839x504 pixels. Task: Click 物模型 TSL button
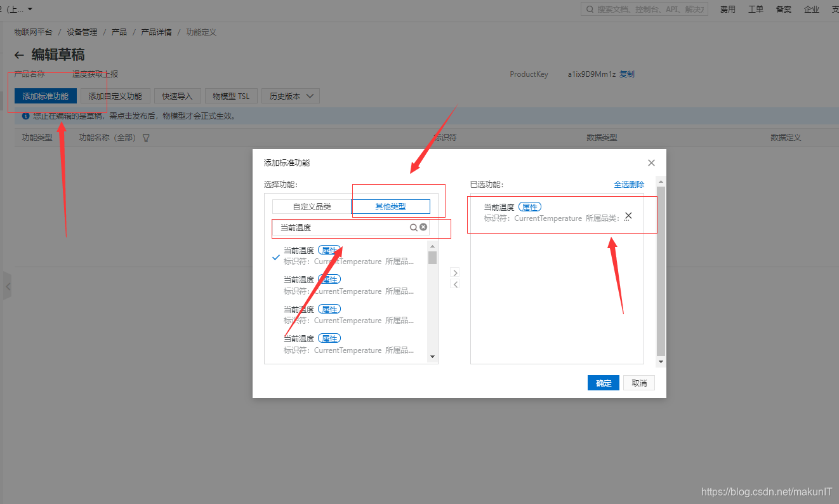231,96
